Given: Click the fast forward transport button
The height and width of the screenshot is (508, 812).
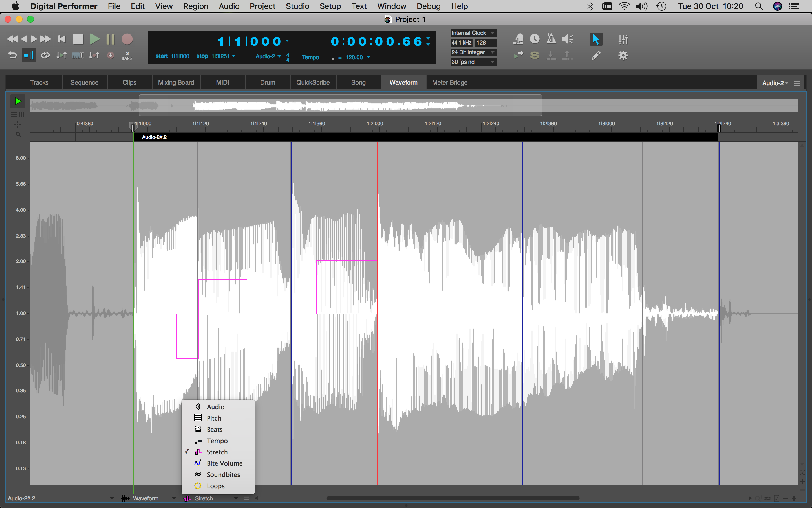Looking at the screenshot, I should [45, 39].
